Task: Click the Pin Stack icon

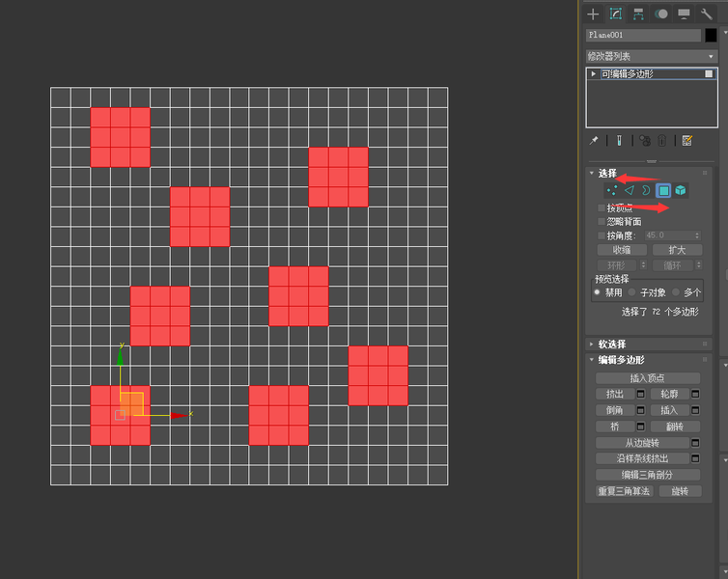Action: click(x=594, y=141)
